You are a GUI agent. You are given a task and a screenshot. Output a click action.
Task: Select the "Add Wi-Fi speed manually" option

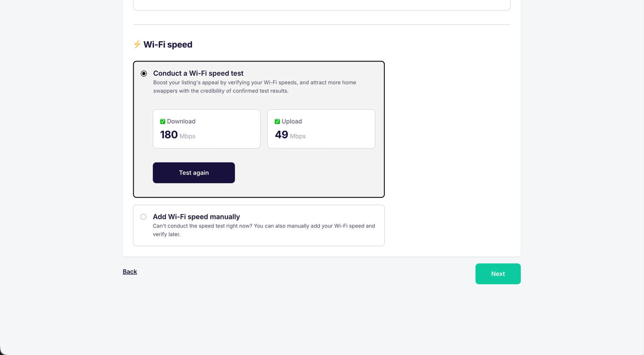tap(143, 217)
